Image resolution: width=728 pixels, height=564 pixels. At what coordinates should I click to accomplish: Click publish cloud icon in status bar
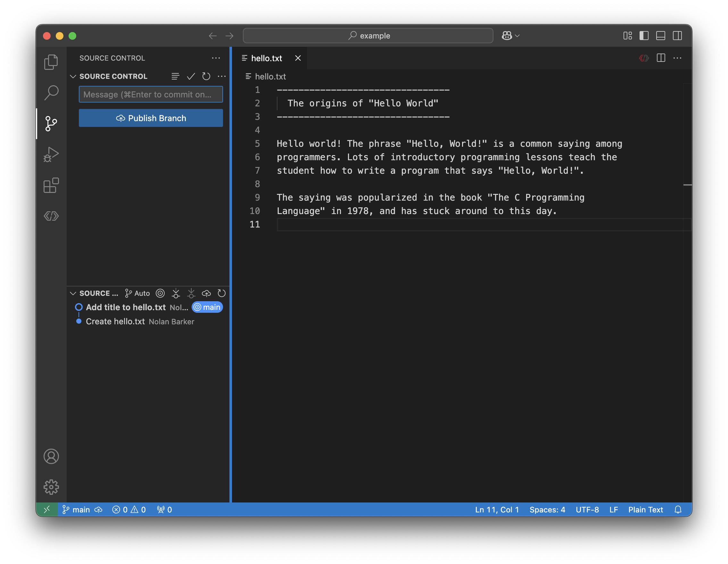coord(98,509)
